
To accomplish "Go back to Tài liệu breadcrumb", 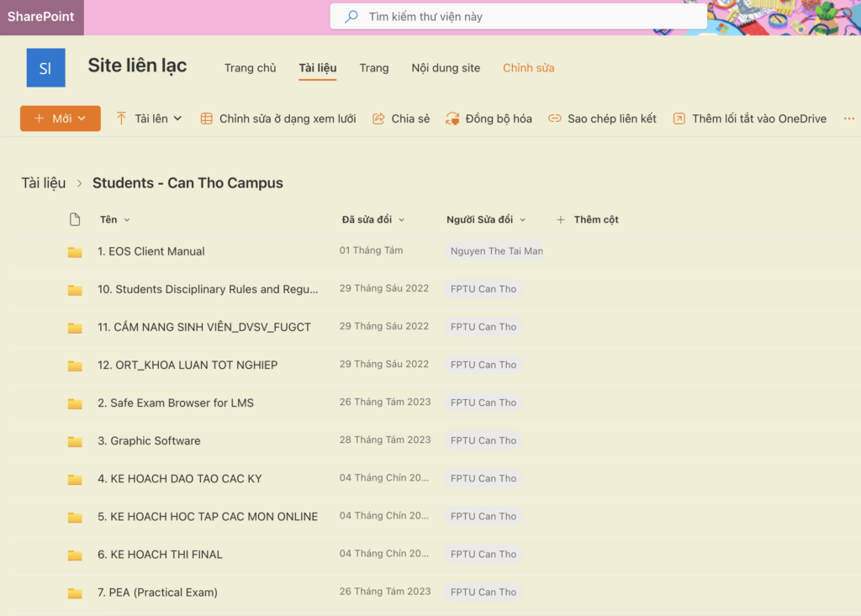I will tap(44, 183).
